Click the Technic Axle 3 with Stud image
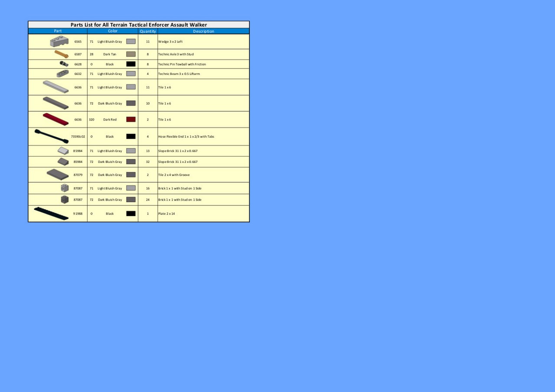 click(x=62, y=54)
